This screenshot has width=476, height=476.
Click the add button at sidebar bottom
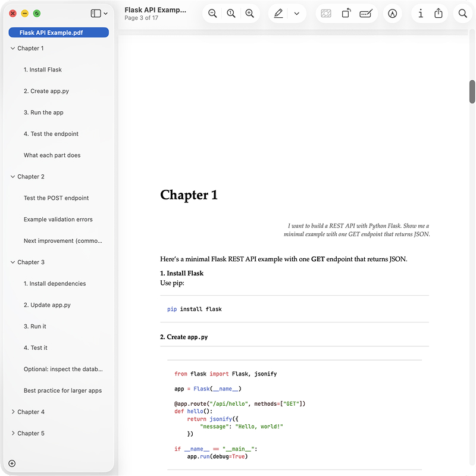tap(12, 464)
